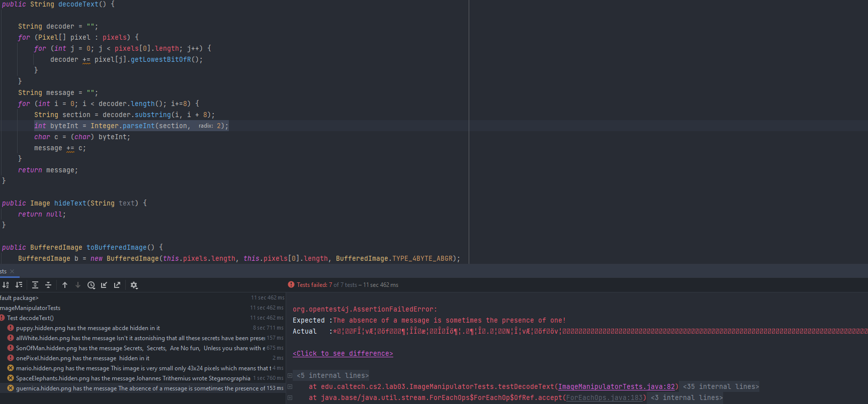This screenshot has width=868, height=404.
Task: Expand fold beside testDecodeText stack line
Action: coord(290,386)
